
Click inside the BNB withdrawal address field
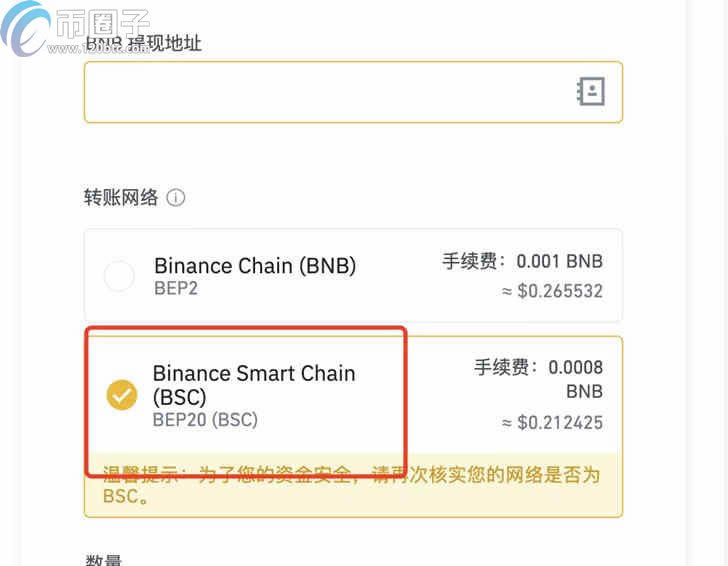[353, 92]
